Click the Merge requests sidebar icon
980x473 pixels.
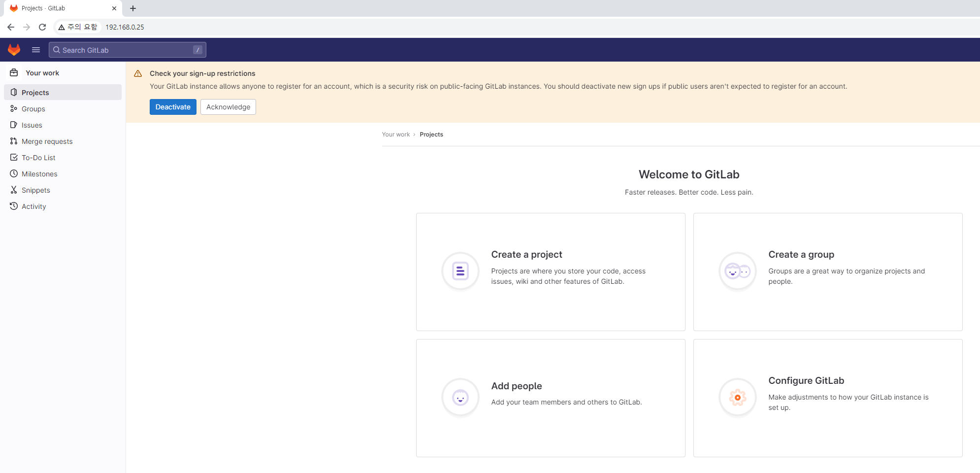point(14,141)
